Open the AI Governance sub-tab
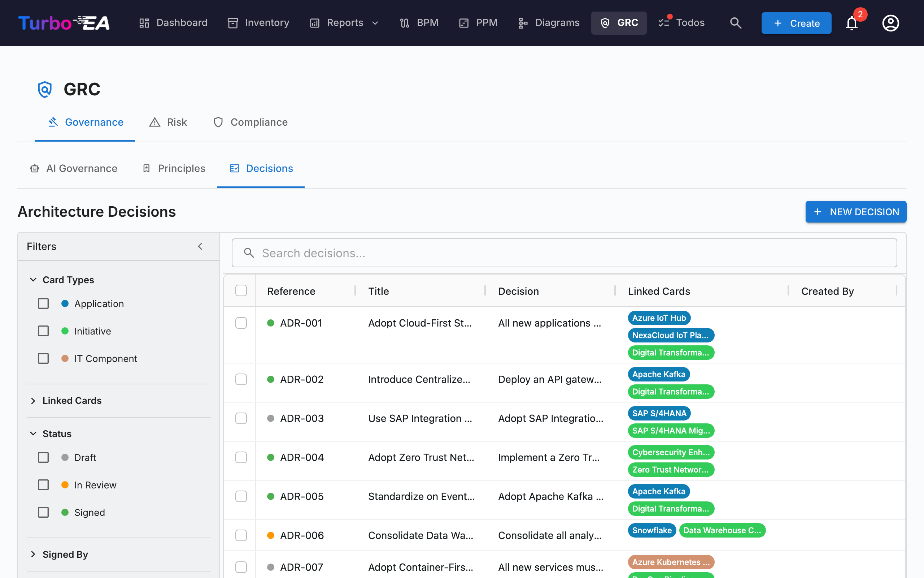 (x=74, y=168)
